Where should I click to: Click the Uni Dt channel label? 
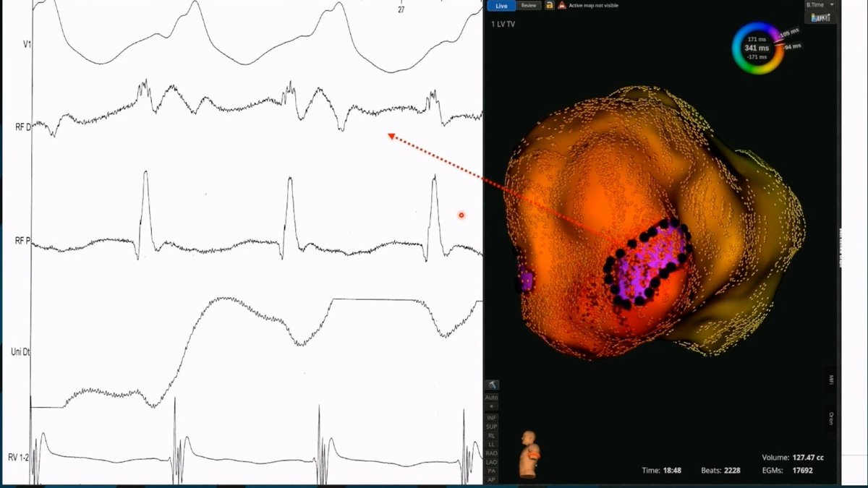pos(22,351)
